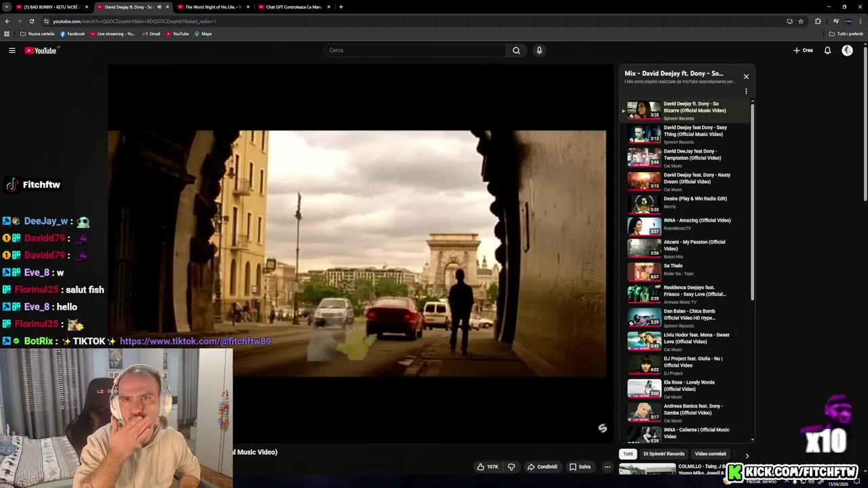Click the Crea button
The image size is (868, 488).
click(803, 50)
